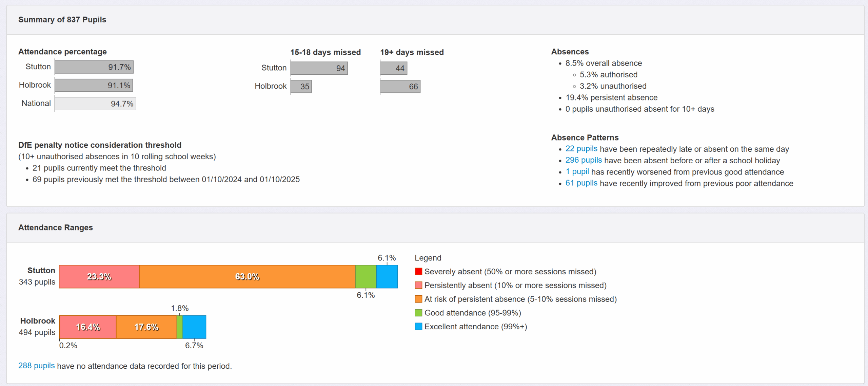Screen dimensions: 868x386
Task: Open the 22 pupils link
Action: [581, 149]
